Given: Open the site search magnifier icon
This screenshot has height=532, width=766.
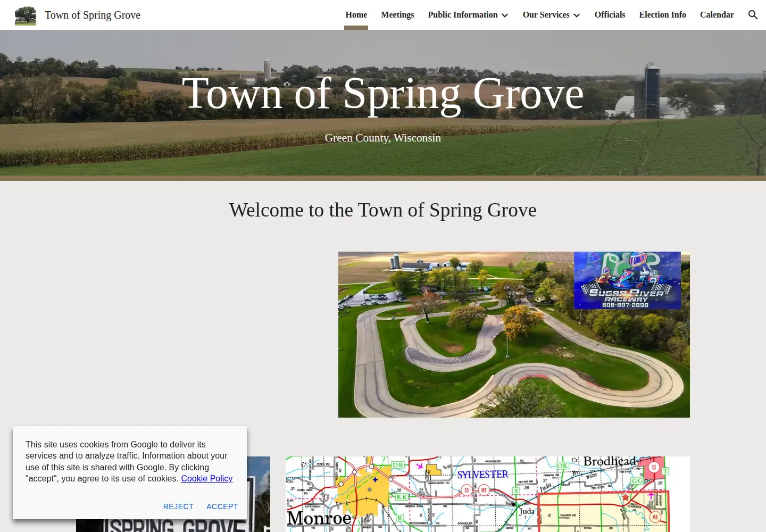Looking at the screenshot, I should (753, 15).
